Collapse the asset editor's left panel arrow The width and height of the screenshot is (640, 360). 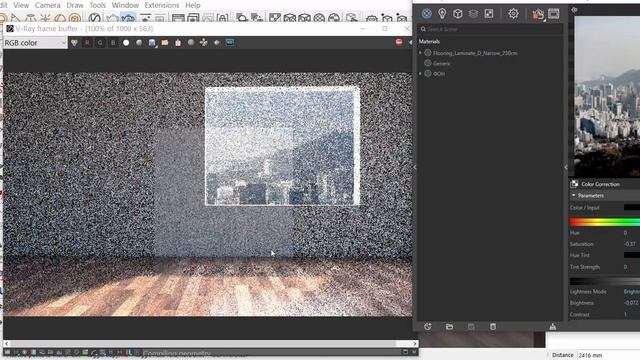(415, 167)
